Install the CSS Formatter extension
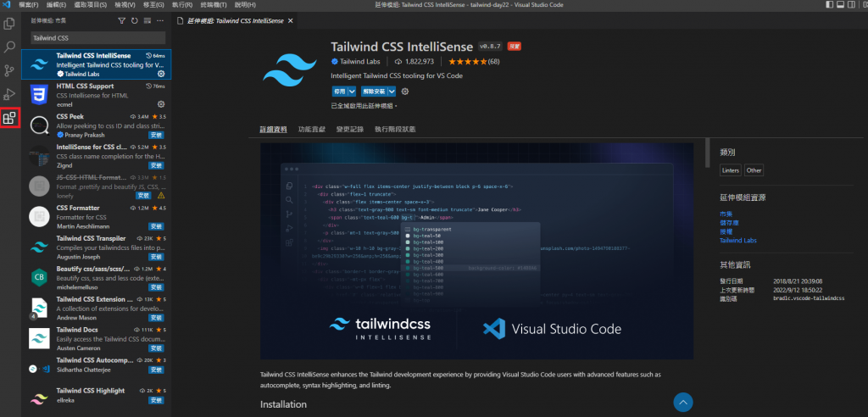The image size is (868, 417). pyautogui.click(x=156, y=226)
